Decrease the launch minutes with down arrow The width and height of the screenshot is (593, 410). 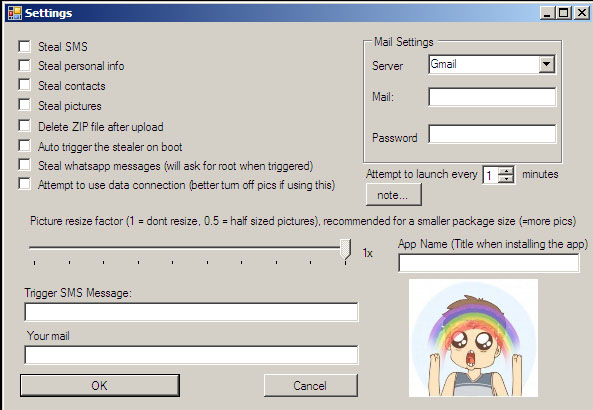click(506, 179)
